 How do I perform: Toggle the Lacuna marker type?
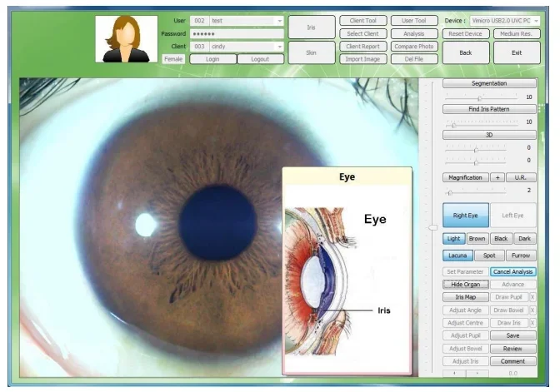point(457,256)
